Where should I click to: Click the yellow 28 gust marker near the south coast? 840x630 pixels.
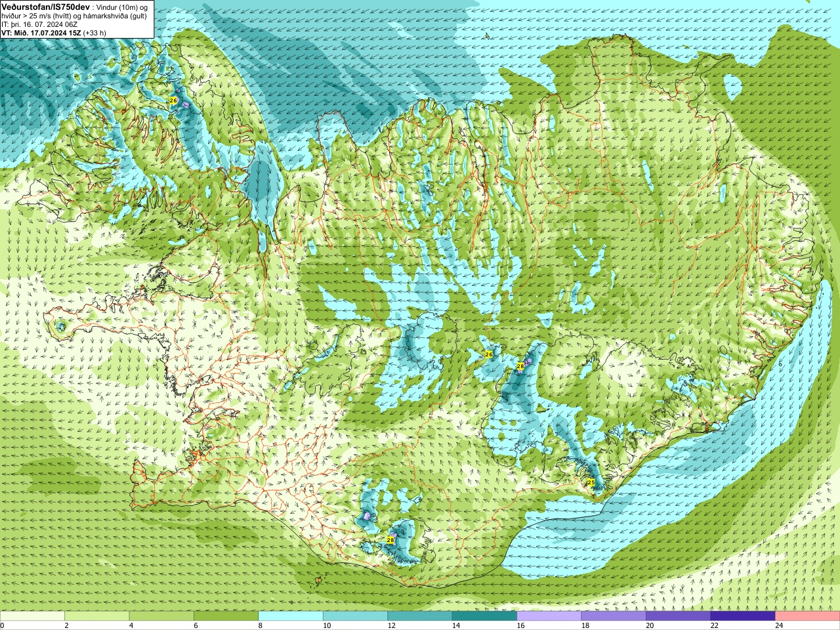[390, 540]
